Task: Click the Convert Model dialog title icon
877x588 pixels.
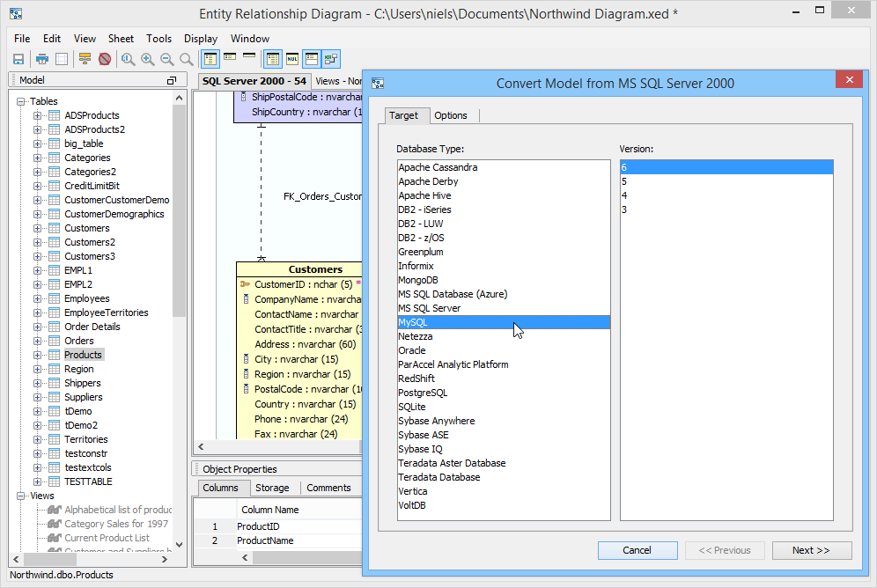Action: [378, 84]
